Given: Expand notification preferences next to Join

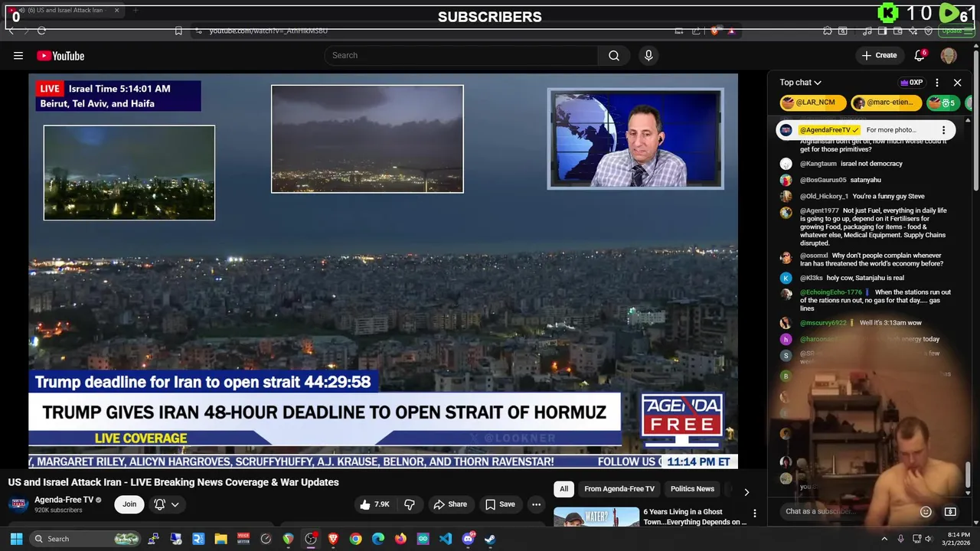Looking at the screenshot, I should 167,504.
